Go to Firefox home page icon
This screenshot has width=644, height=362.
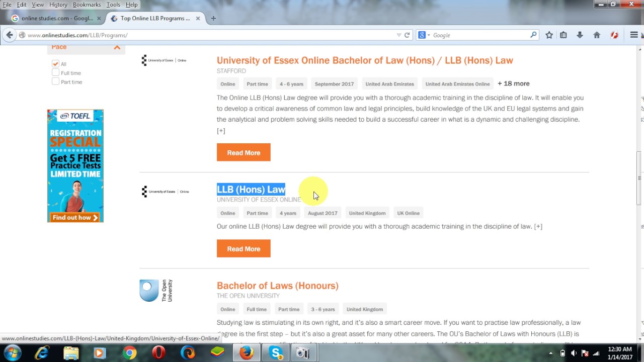coord(597,35)
